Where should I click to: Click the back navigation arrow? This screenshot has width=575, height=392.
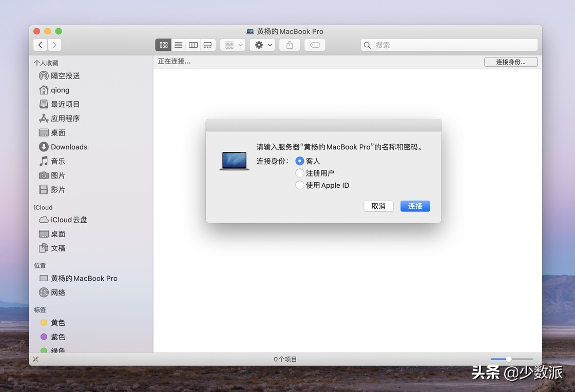click(40, 45)
